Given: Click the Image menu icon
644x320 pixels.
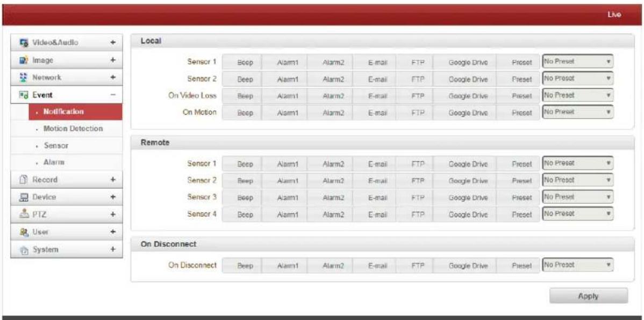Looking at the screenshot, I should tap(23, 60).
